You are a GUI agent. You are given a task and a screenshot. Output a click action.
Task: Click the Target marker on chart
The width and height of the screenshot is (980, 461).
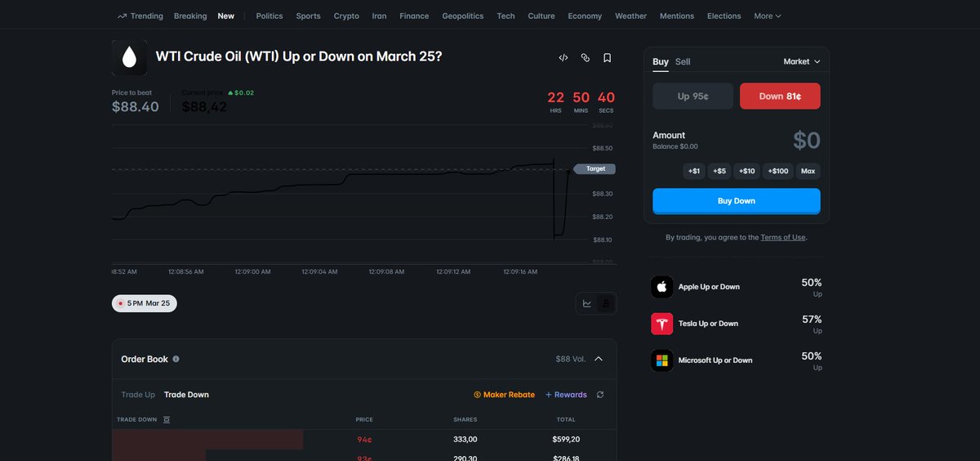pyautogui.click(x=594, y=168)
